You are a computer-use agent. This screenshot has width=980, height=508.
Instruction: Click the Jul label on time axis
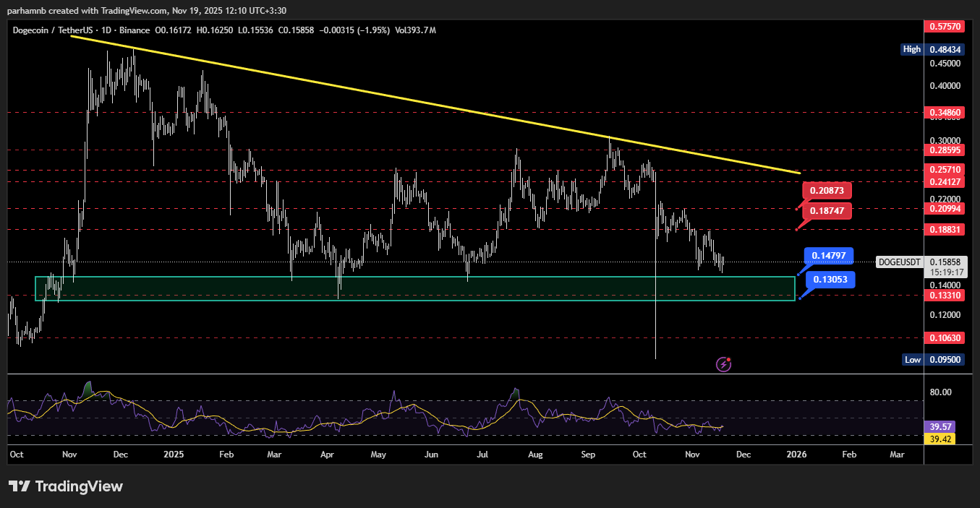tap(484, 455)
